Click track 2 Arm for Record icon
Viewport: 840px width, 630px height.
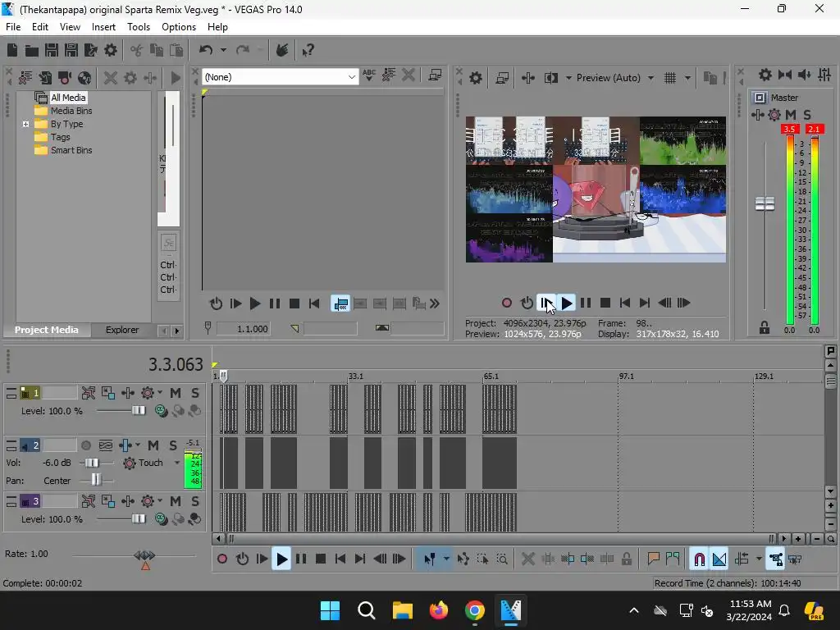pos(85,445)
